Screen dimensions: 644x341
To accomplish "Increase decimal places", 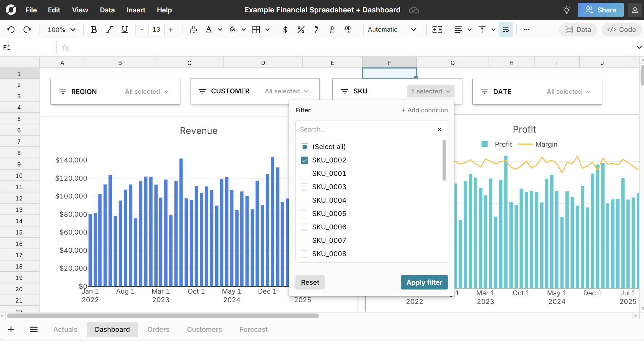I will point(348,30).
